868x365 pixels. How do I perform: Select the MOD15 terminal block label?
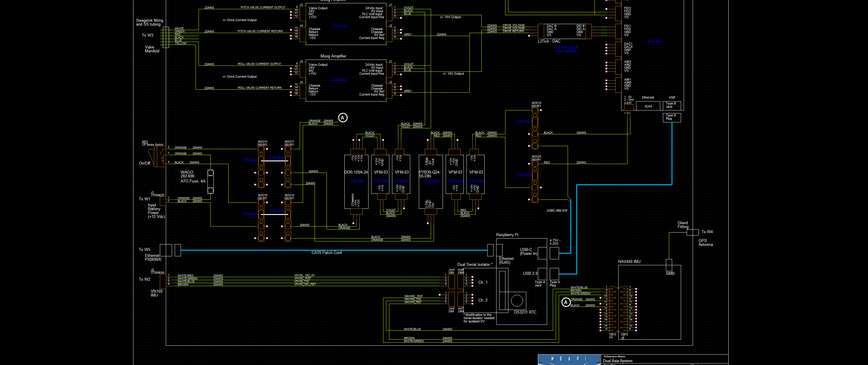point(263,143)
